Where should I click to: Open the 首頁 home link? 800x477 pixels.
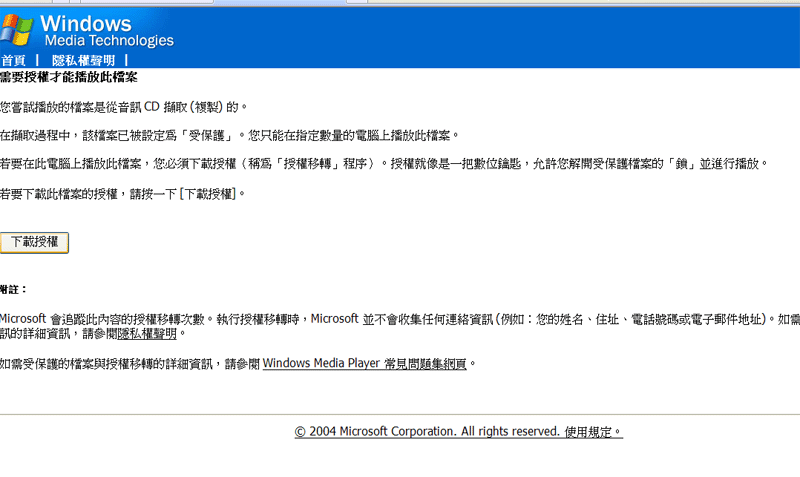click(13, 61)
